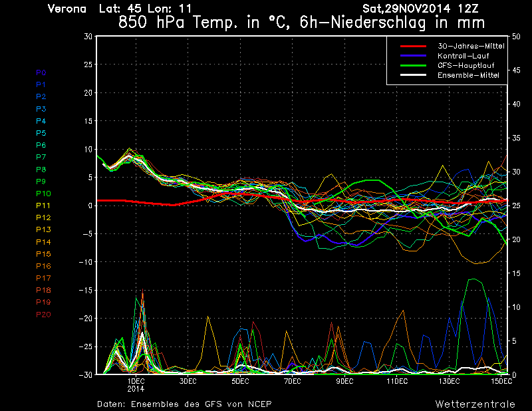Click the P10 ensemble member label

pyautogui.click(x=42, y=194)
